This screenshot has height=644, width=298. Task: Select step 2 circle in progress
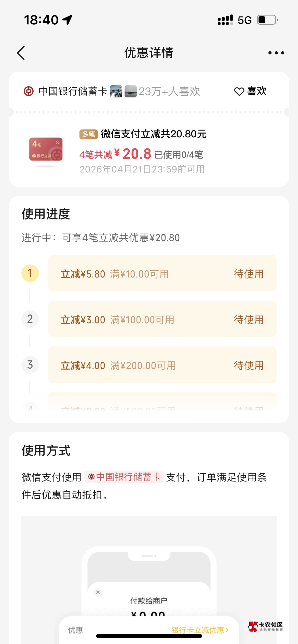30,319
